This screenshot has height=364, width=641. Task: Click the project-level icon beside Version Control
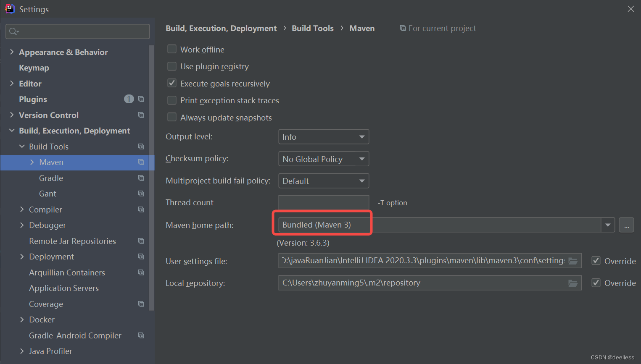(141, 115)
